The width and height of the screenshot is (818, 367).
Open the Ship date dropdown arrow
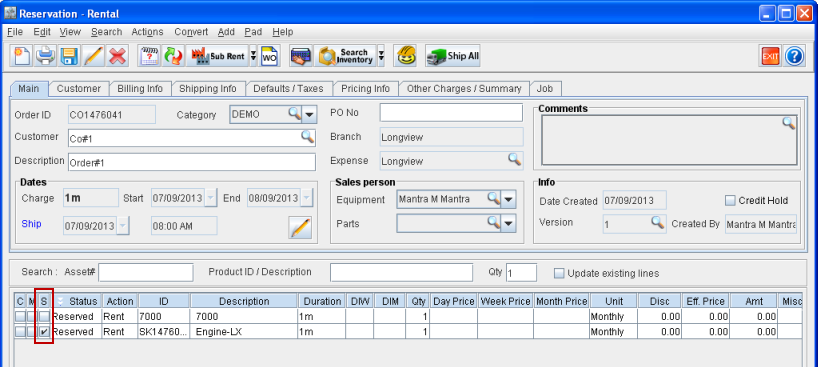[123, 226]
